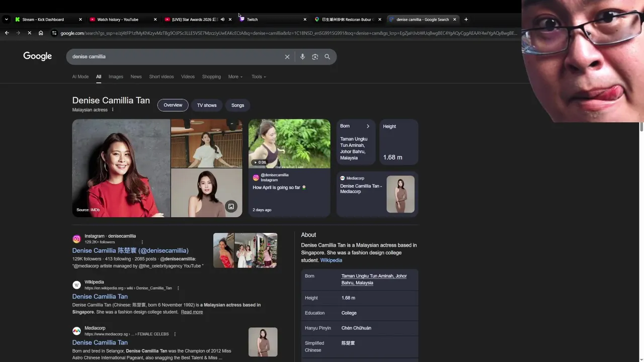The height and width of the screenshot is (362, 644).
Task: Open options menu next to Malaysian actress
Action: [113, 110]
